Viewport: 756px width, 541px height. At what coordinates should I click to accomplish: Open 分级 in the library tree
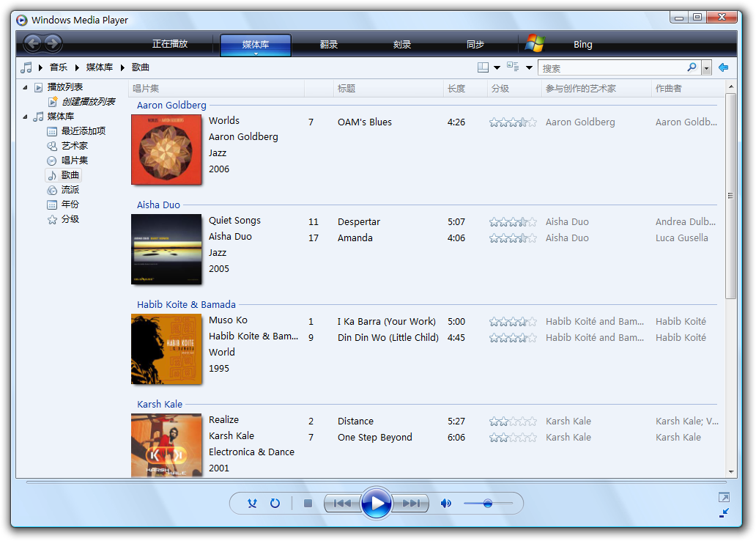click(x=70, y=219)
